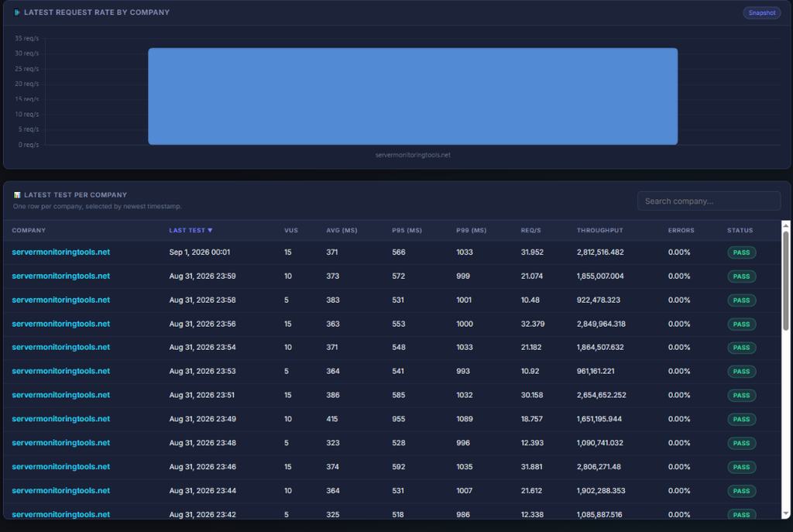
Task: Sort table by VUS column header
Action: 291,230
